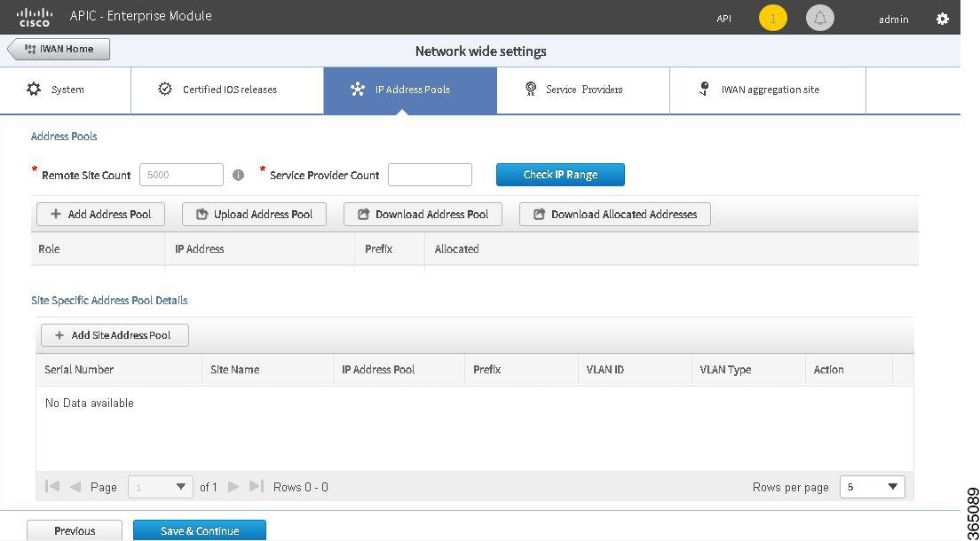Open the Rows per page dropdown
Image resolution: width=980 pixels, height=541 pixels.
point(871,486)
